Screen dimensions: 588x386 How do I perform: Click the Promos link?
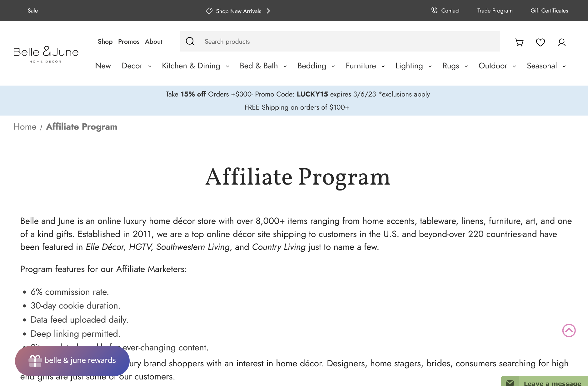click(129, 42)
